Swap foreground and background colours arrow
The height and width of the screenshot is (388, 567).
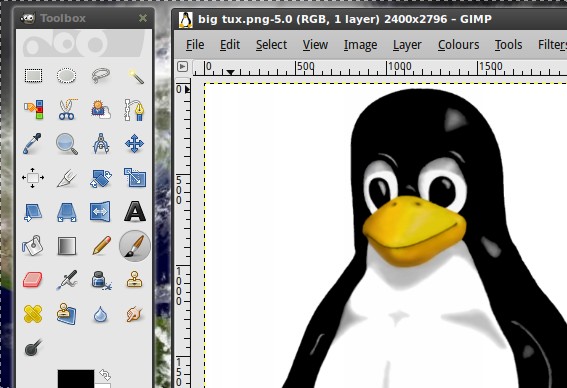[x=105, y=375]
